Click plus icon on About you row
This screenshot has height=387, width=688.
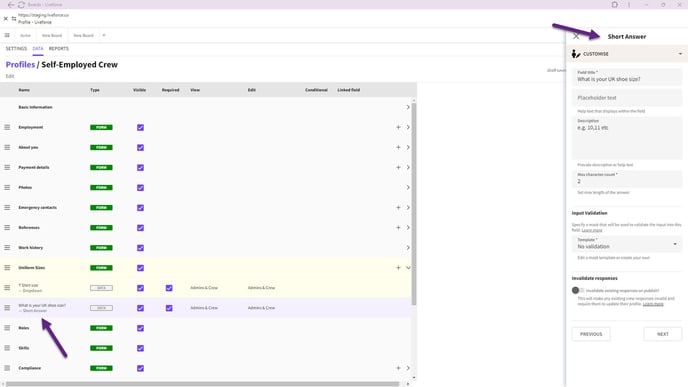pos(398,147)
